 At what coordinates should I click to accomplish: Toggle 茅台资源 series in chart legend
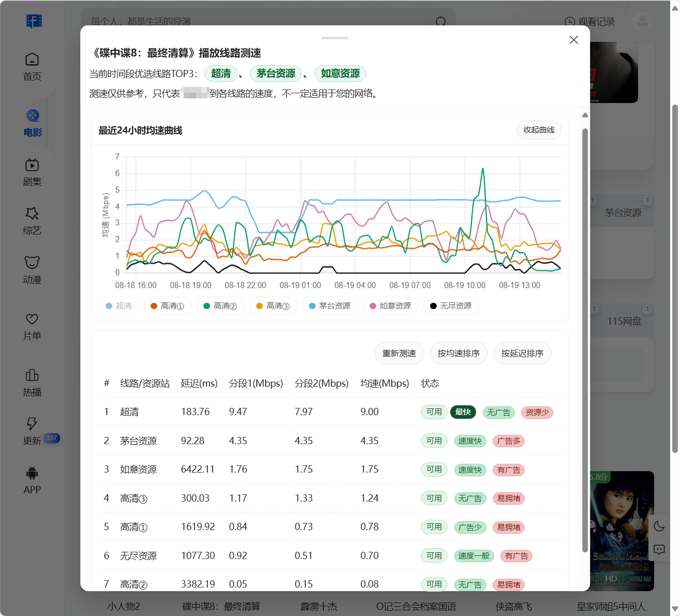click(330, 306)
